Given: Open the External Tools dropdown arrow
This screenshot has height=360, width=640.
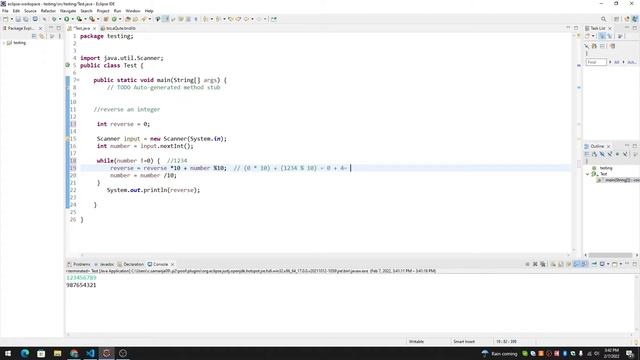Looking at the screenshot, I should [98, 19].
